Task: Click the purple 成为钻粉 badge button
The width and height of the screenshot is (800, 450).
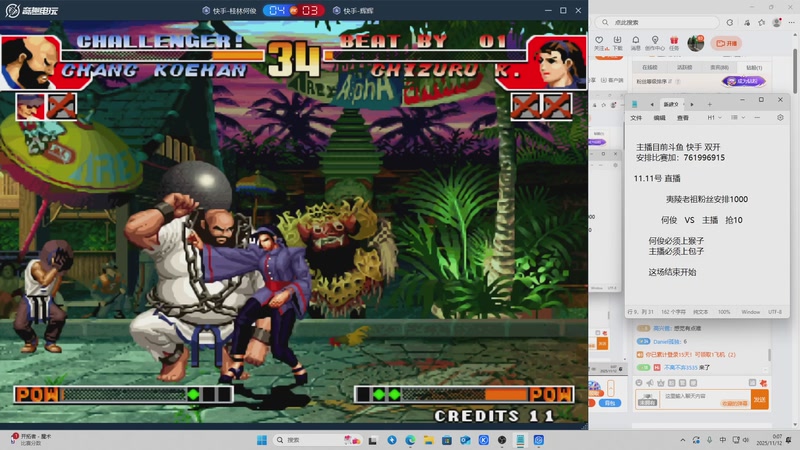Action: click(743, 81)
